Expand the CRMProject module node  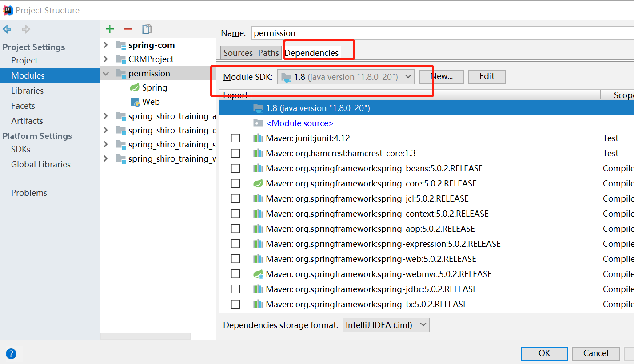point(105,59)
